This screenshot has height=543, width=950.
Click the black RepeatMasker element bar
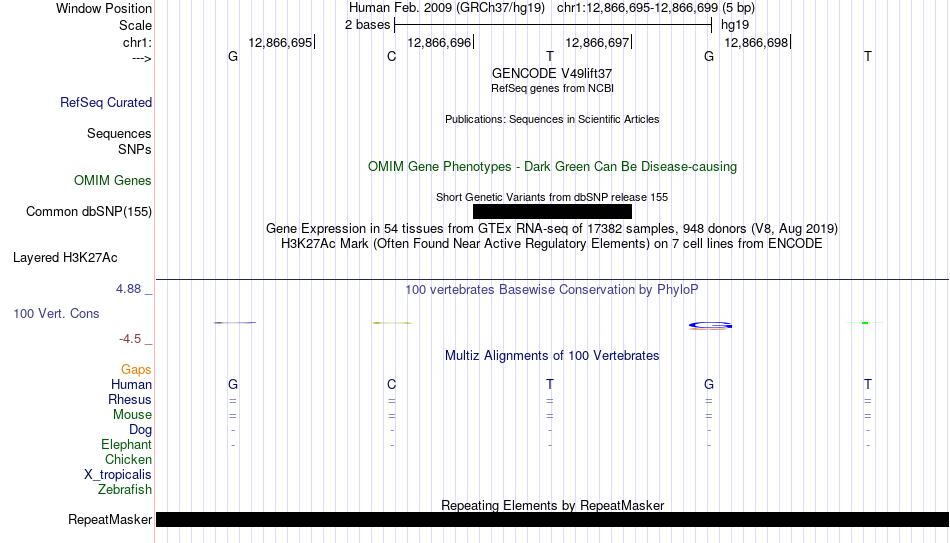click(553, 519)
